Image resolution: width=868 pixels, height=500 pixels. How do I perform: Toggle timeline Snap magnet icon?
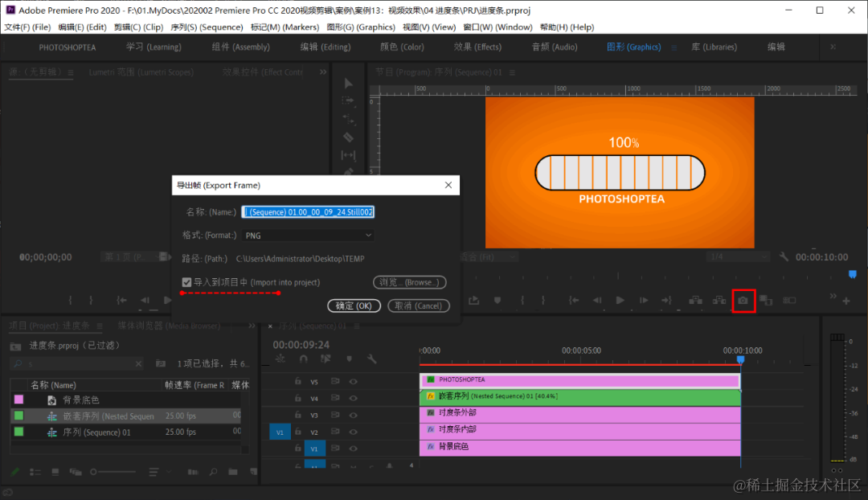point(303,359)
